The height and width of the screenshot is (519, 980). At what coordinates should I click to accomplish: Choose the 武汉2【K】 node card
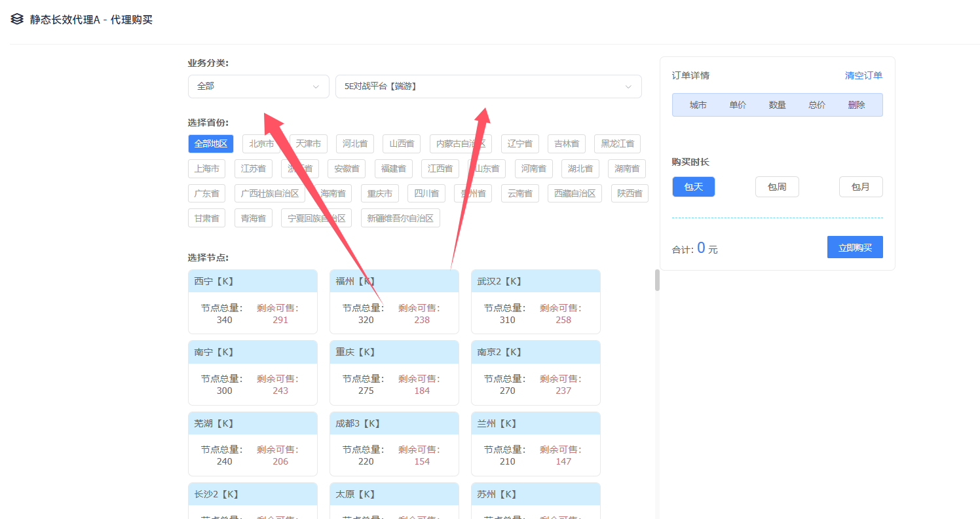coord(535,301)
